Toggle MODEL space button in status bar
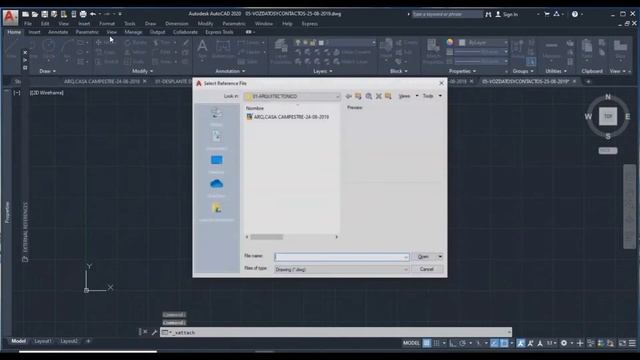Image resolution: width=640 pixels, height=360 pixels. click(x=411, y=343)
